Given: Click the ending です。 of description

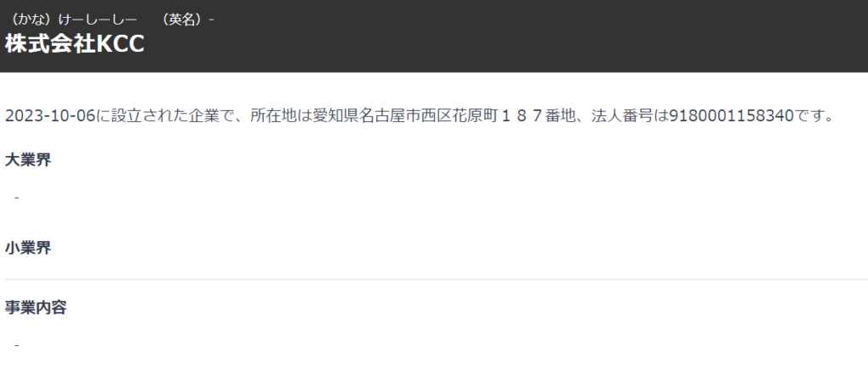Looking at the screenshot, I should click(814, 116).
